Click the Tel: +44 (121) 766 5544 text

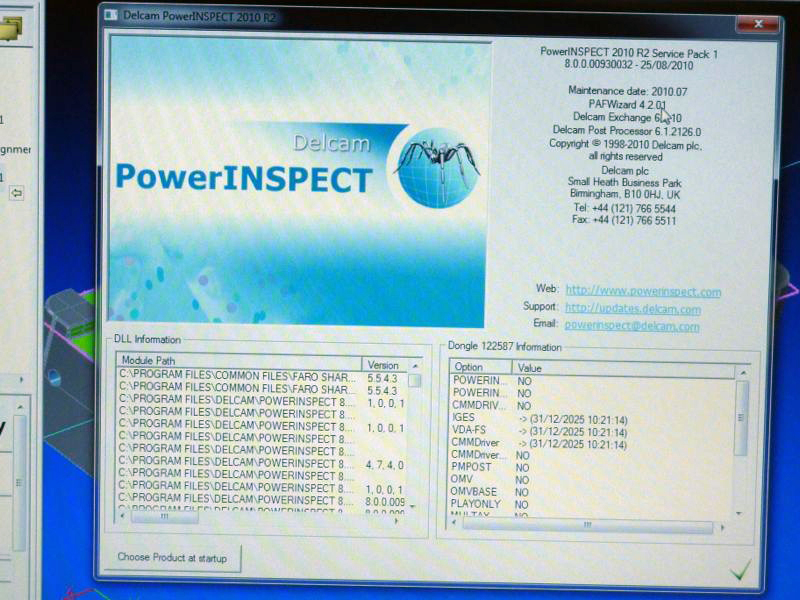coord(624,208)
